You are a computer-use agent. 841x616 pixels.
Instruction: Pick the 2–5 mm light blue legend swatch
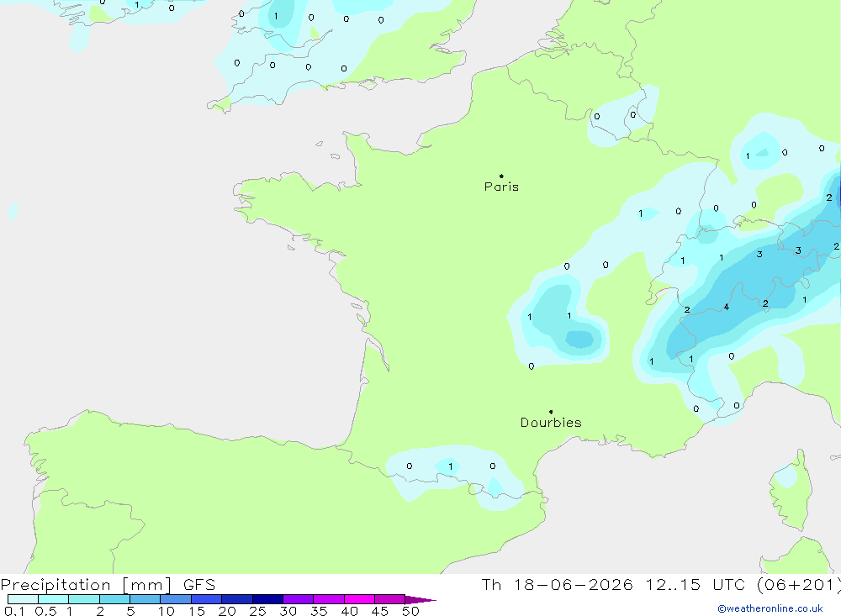tap(114, 599)
